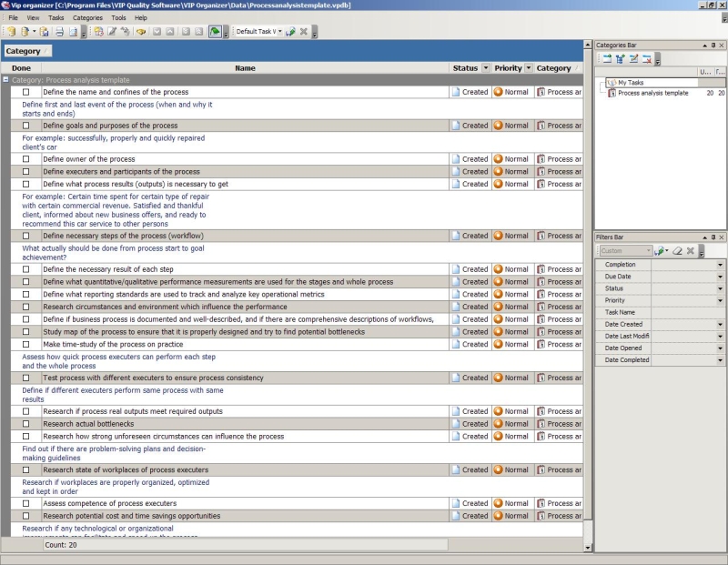728x565 pixels.
Task: Open Priority column filter dropdown arrow
Action: coord(529,67)
